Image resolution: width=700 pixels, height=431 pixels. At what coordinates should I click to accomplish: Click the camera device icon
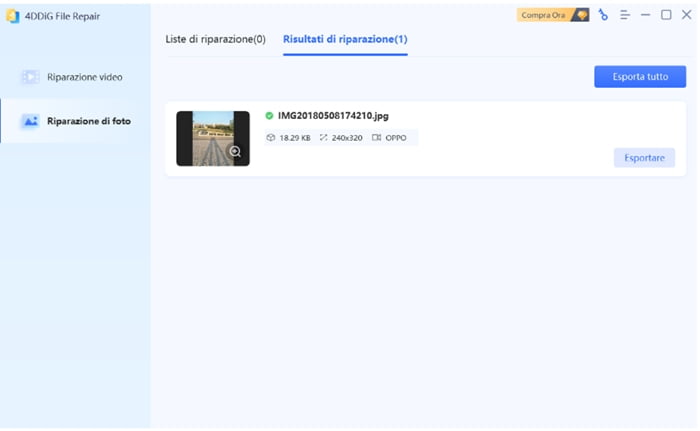376,138
